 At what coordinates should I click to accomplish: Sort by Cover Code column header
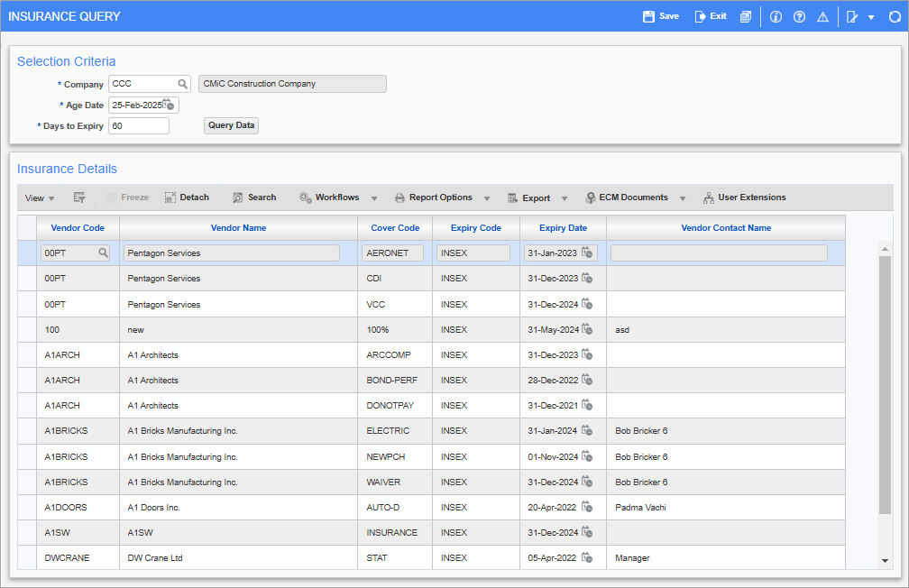(395, 228)
